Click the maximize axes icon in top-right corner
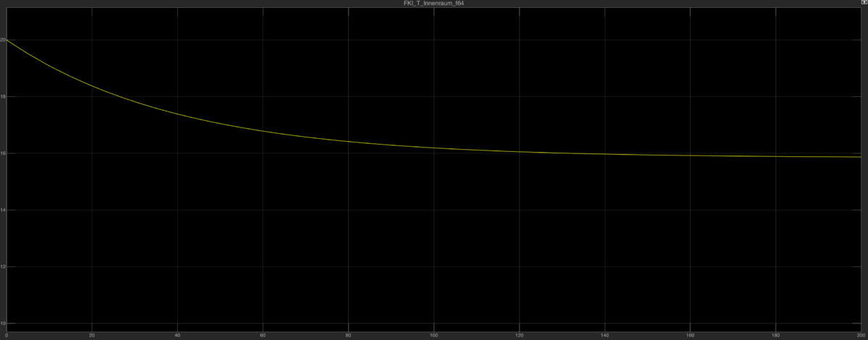 (864, 3)
